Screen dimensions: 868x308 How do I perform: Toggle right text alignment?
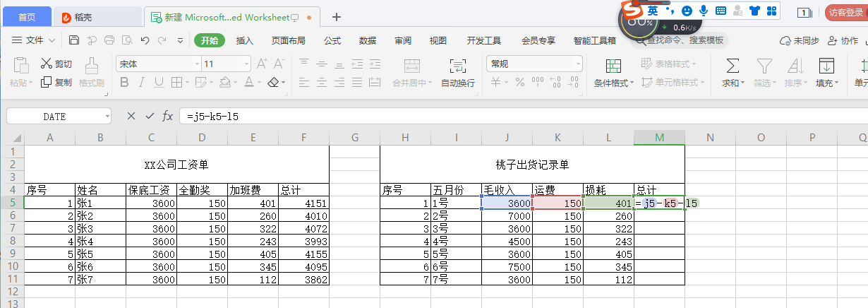pyautogui.click(x=339, y=83)
